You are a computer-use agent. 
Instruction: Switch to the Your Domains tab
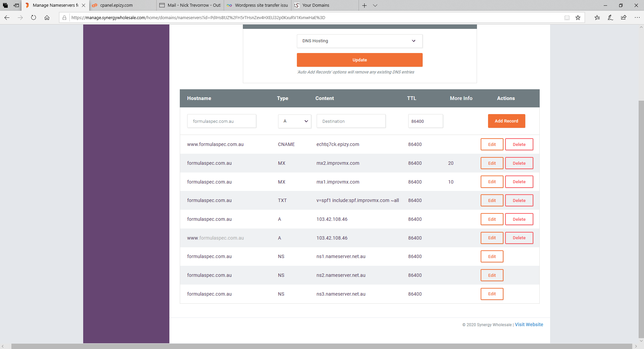pos(325,5)
